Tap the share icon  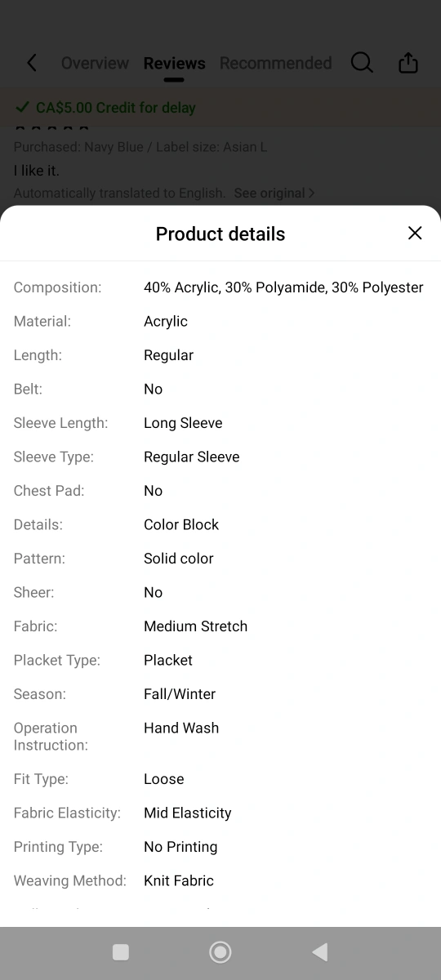[408, 63]
